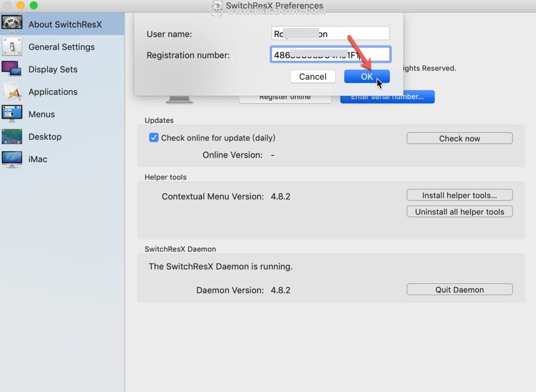Click the General Settings switch icon
The height and width of the screenshot is (392, 536).
[x=12, y=46]
